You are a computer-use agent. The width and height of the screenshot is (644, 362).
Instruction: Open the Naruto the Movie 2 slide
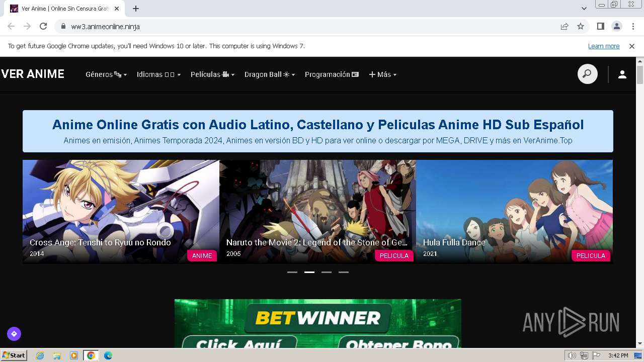pyautogui.click(x=317, y=211)
